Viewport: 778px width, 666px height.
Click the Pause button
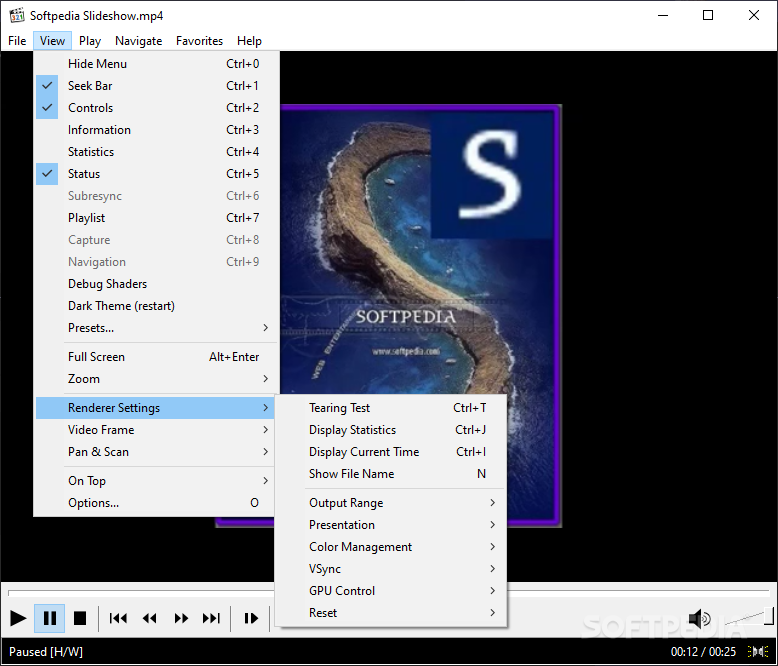click(x=50, y=618)
